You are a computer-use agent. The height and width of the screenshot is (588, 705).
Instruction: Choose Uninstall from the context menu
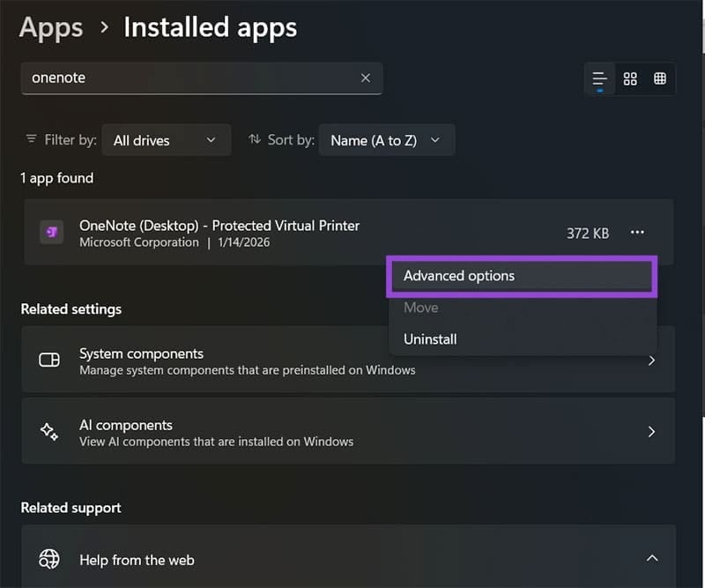point(430,339)
